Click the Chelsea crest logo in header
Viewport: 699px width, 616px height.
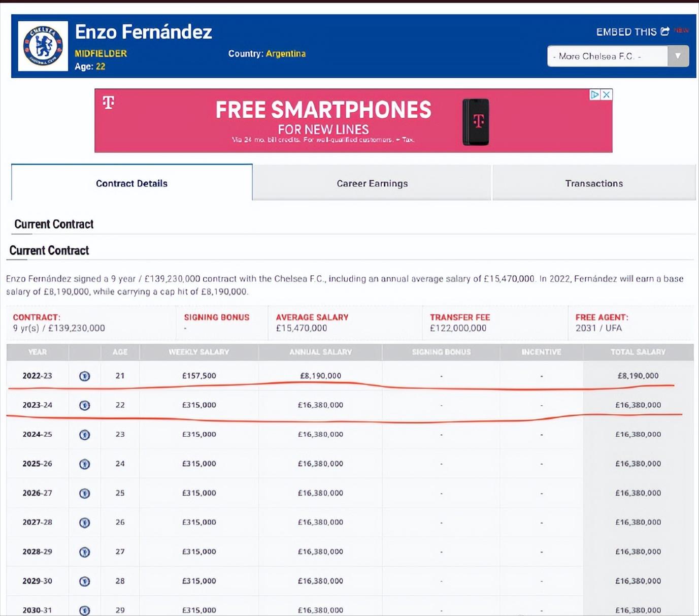tap(43, 46)
